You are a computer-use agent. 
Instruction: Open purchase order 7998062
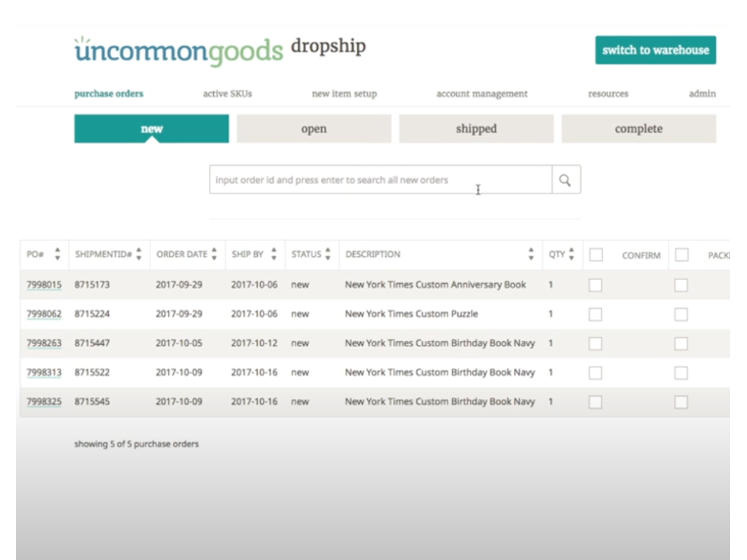(x=44, y=314)
